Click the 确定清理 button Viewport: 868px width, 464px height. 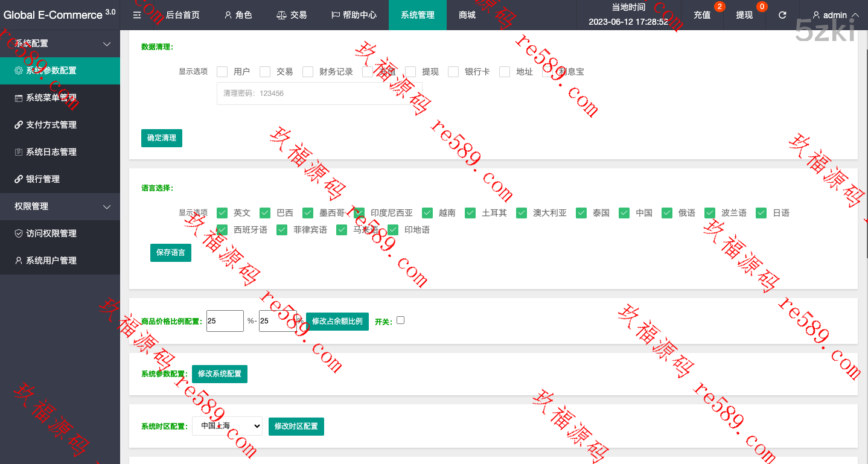pyautogui.click(x=162, y=138)
